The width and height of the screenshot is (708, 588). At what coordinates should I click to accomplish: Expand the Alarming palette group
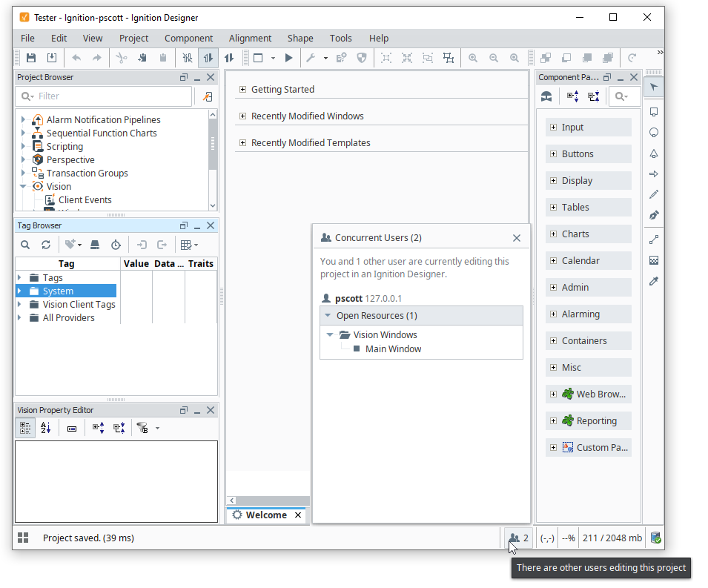(x=554, y=314)
